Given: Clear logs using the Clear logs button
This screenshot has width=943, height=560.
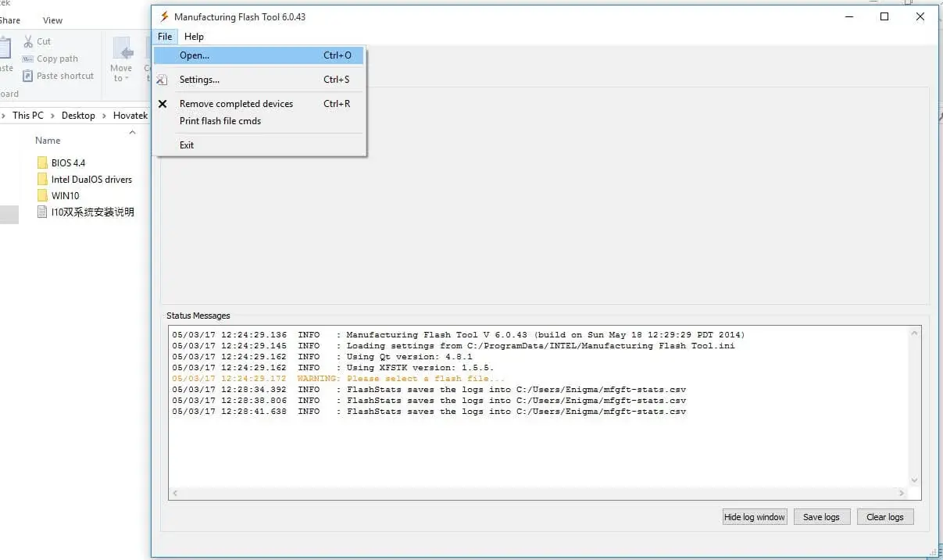Looking at the screenshot, I should point(884,516).
